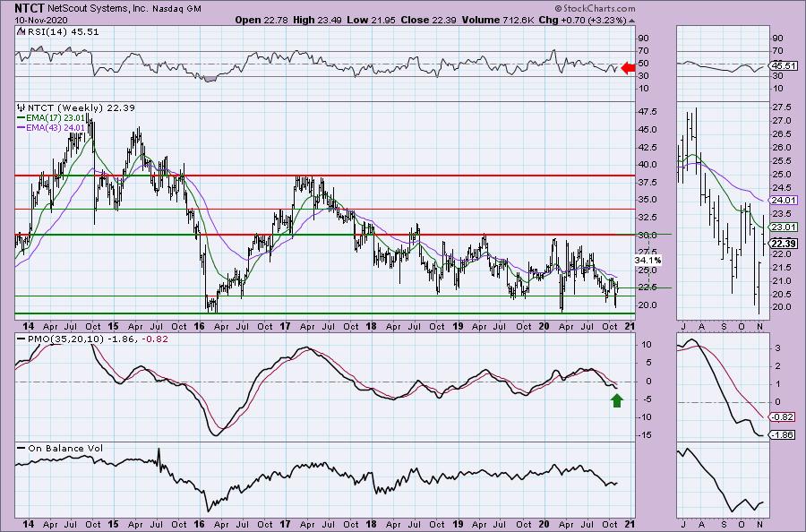Click the 24.01 EMA price tag on right axis
806x532 pixels.
(784, 201)
